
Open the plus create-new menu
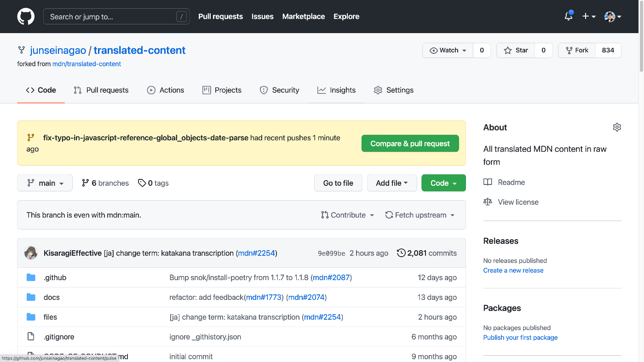589,17
